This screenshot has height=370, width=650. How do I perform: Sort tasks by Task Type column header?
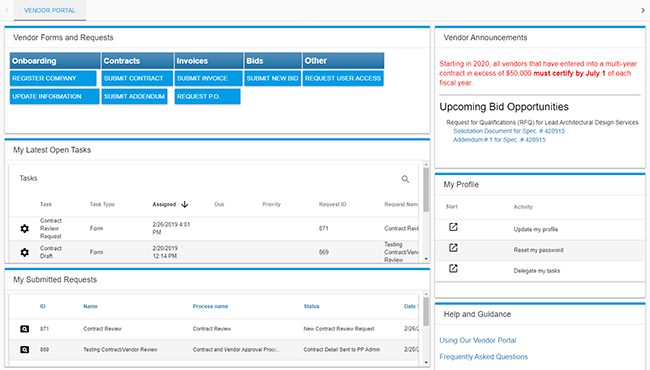coord(102,204)
